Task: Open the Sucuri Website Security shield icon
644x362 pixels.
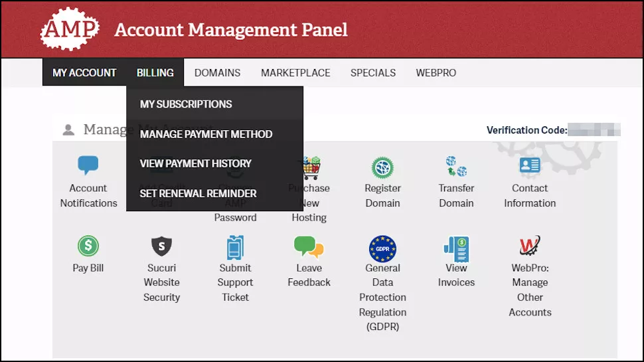Action: [161, 246]
